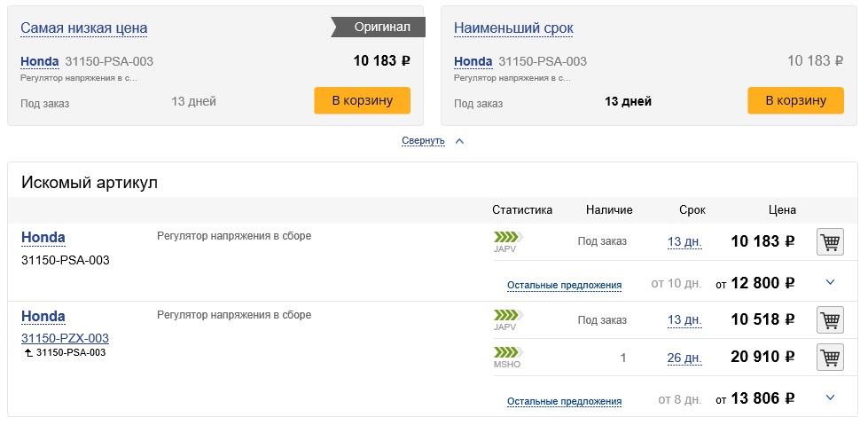Click the MSHO statistics arrows icon

coord(508,352)
